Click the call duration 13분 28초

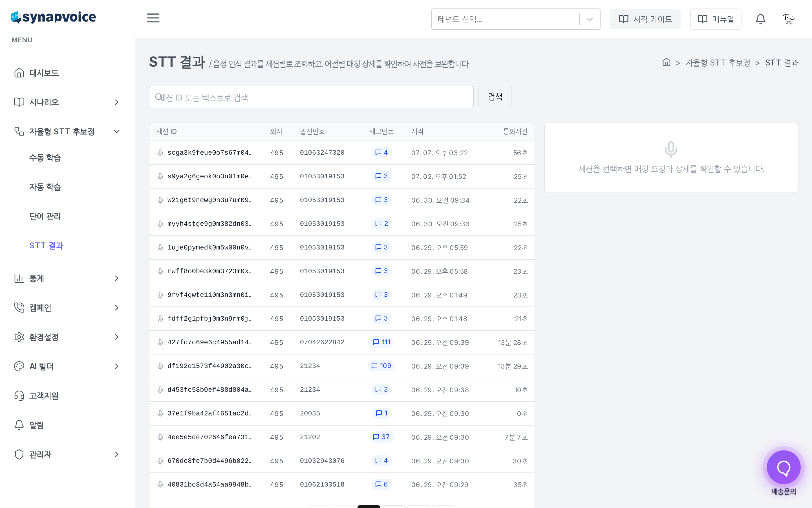tap(513, 342)
